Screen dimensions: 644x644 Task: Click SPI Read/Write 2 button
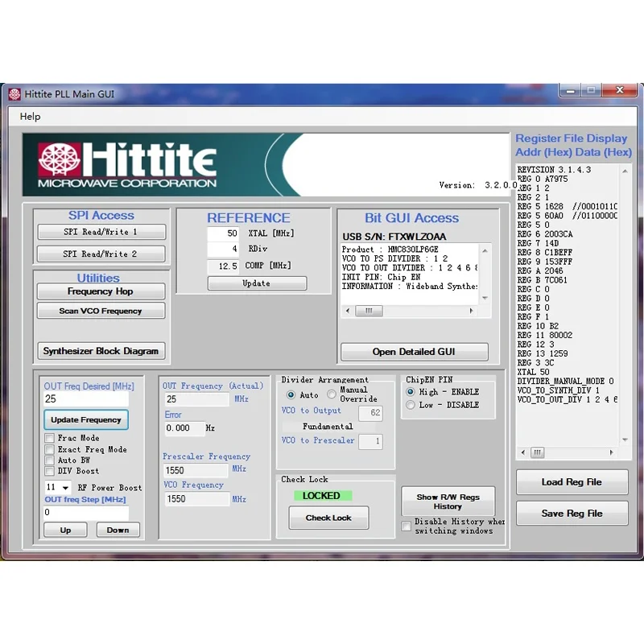(101, 254)
